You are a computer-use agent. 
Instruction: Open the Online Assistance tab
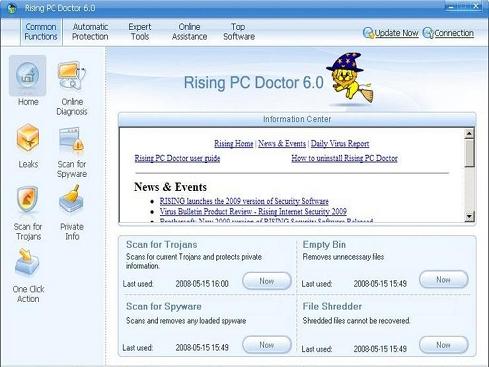(189, 32)
